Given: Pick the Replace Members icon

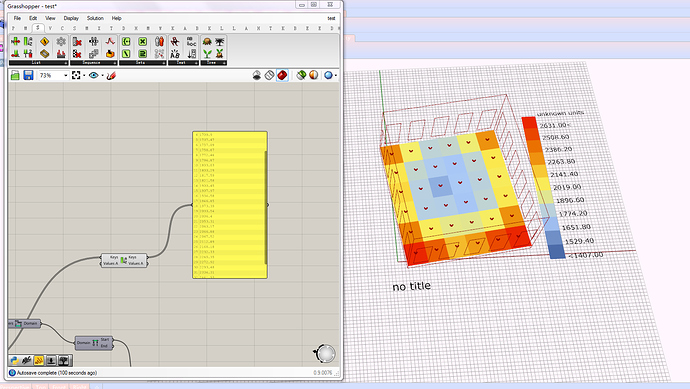Looking at the screenshot, I should 159,54.
